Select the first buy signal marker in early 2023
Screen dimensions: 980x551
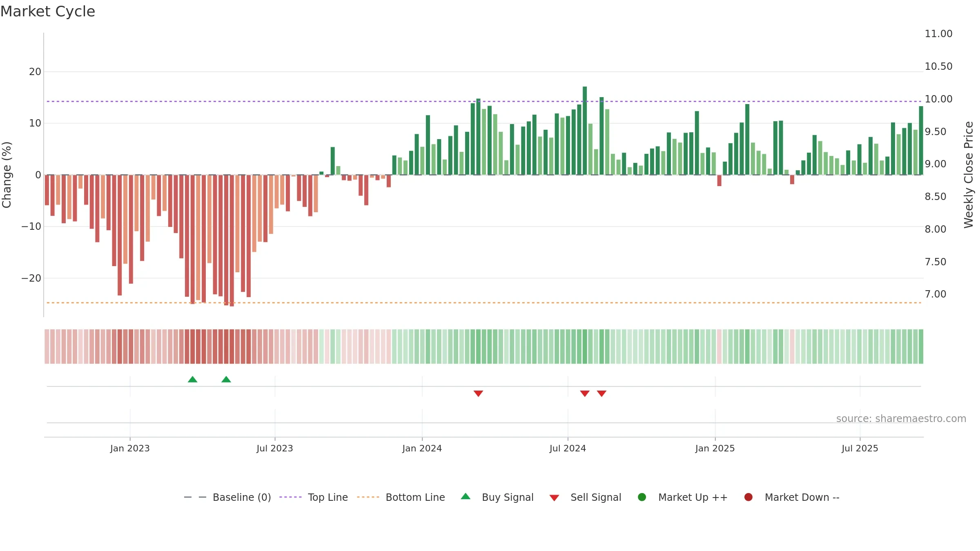[x=193, y=380]
